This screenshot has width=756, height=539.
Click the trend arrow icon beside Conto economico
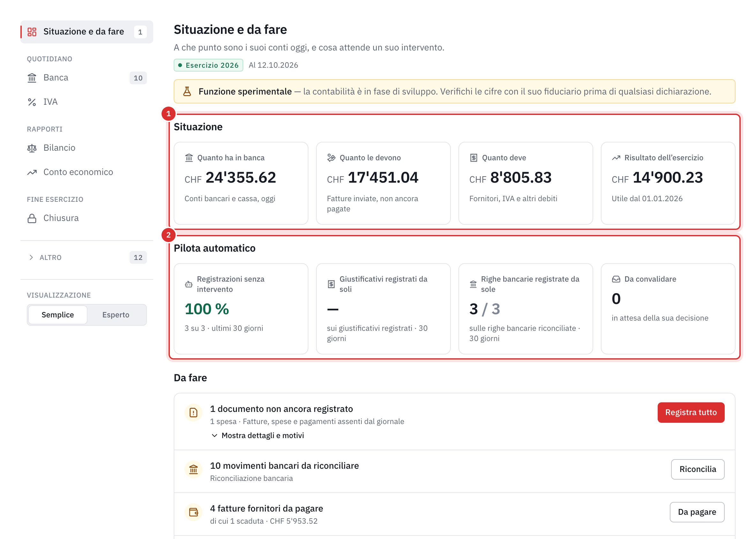32,172
